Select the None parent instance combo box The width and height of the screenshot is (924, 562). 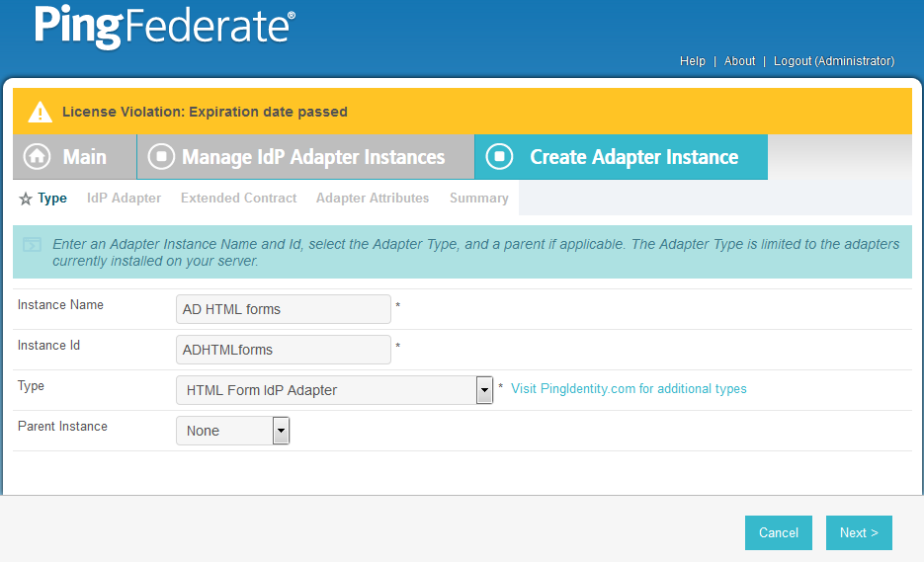pyautogui.click(x=233, y=431)
